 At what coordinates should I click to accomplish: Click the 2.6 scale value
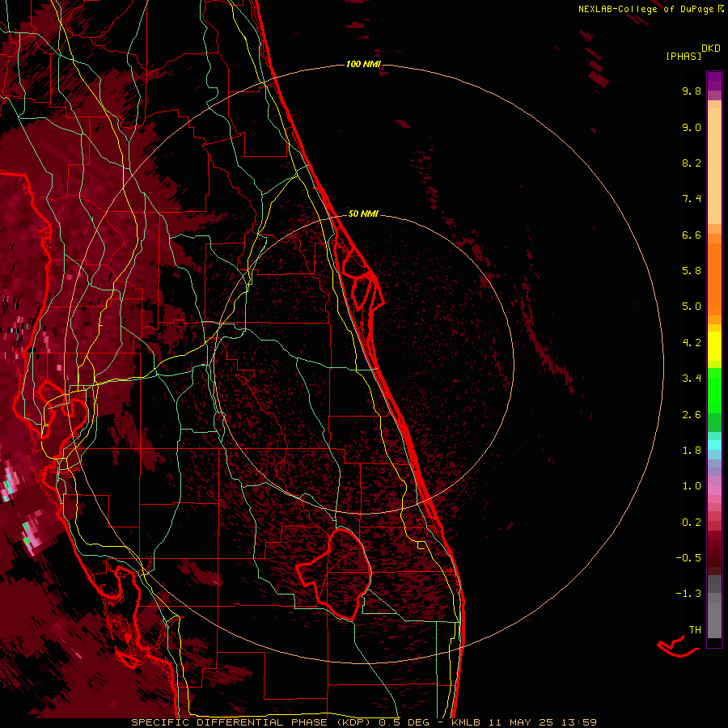(x=692, y=415)
